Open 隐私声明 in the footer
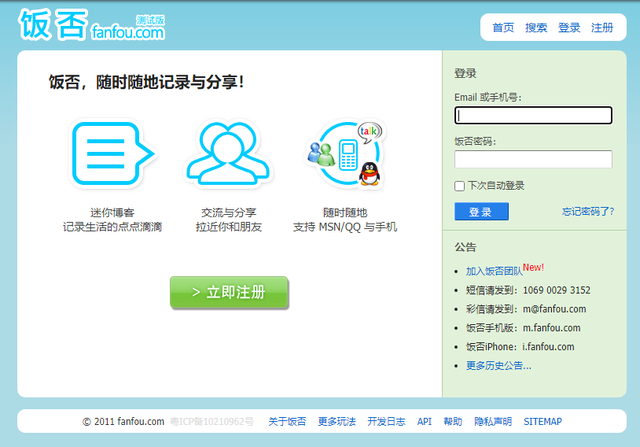Viewport: 640px width, 447px height. click(493, 422)
